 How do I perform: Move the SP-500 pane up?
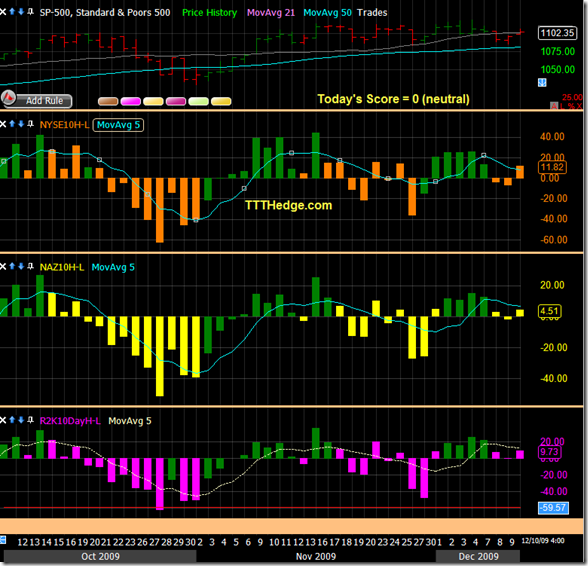click(12, 12)
